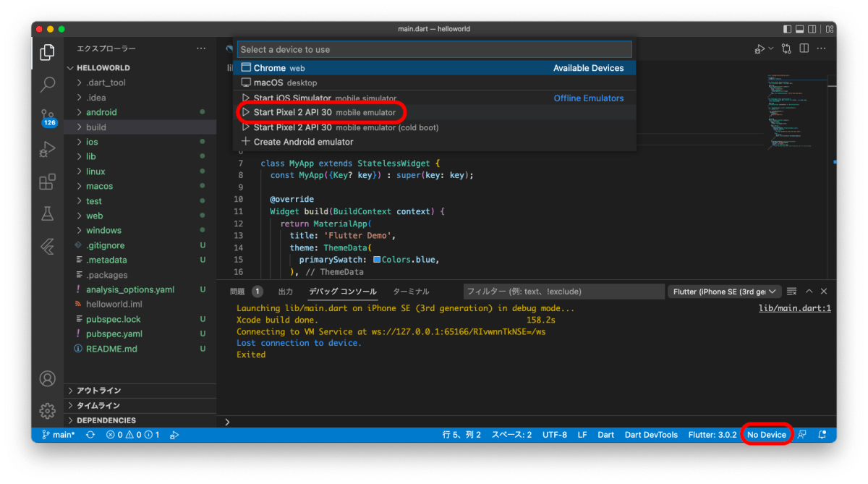Click the blue Colors.blue color swatch

pyautogui.click(x=377, y=259)
